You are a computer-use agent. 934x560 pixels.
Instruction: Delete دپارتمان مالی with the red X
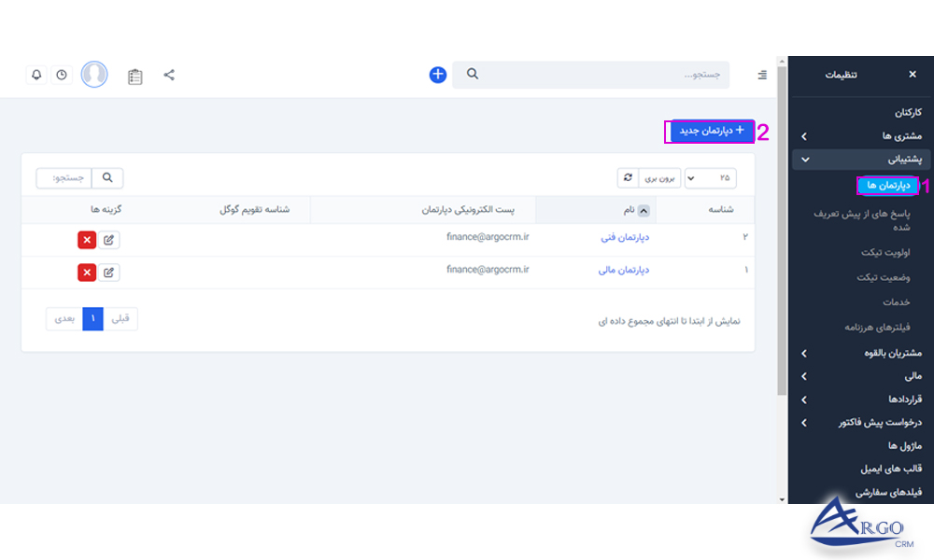pos(86,272)
